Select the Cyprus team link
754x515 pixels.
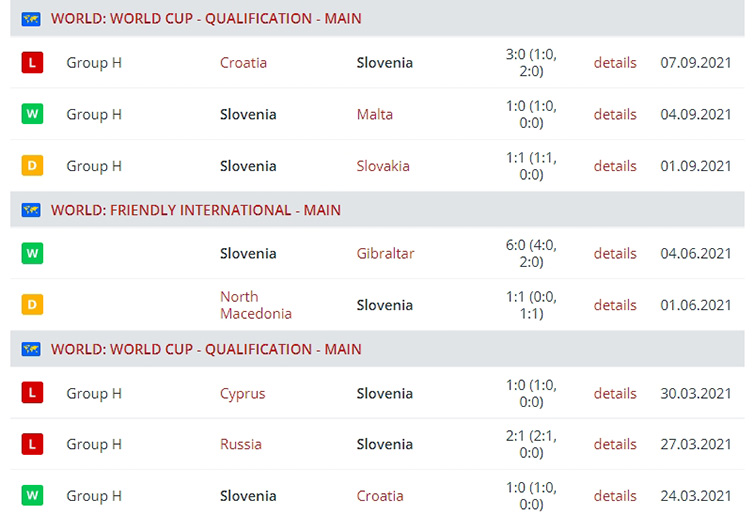(x=242, y=394)
